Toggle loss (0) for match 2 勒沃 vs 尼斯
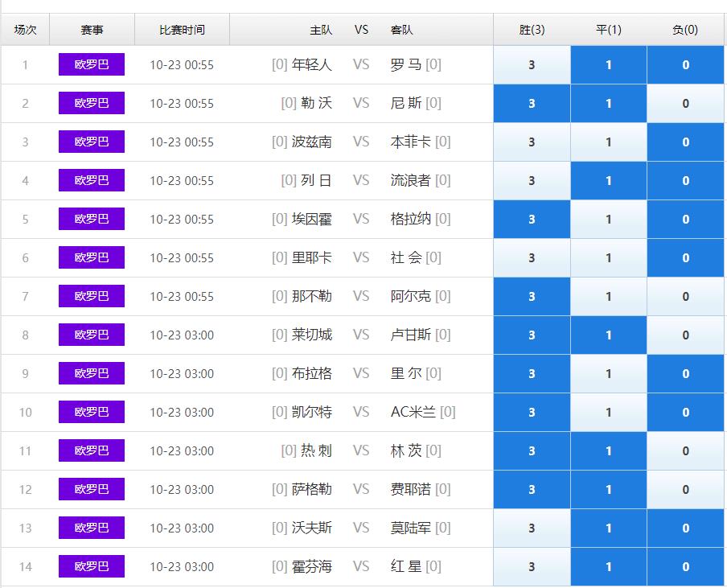This screenshot has width=727, height=588. pos(685,104)
